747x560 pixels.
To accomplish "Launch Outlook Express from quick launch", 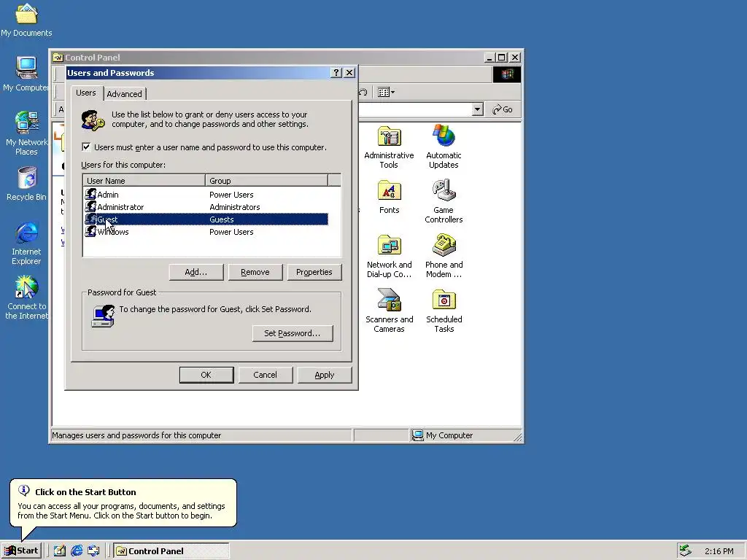I will pyautogui.click(x=94, y=551).
